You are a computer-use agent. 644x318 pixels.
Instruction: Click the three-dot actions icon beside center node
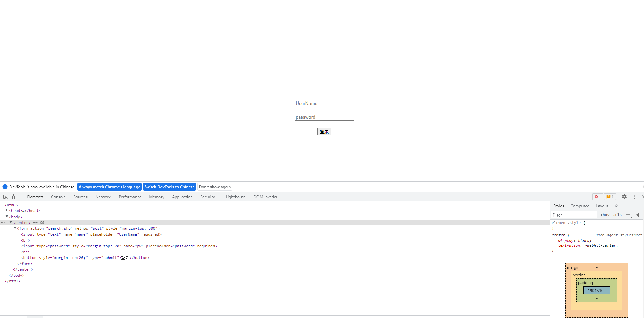coord(3,223)
